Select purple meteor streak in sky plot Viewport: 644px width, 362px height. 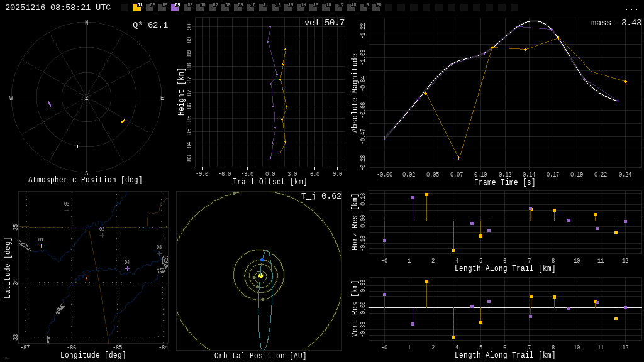pyautogui.click(x=50, y=104)
